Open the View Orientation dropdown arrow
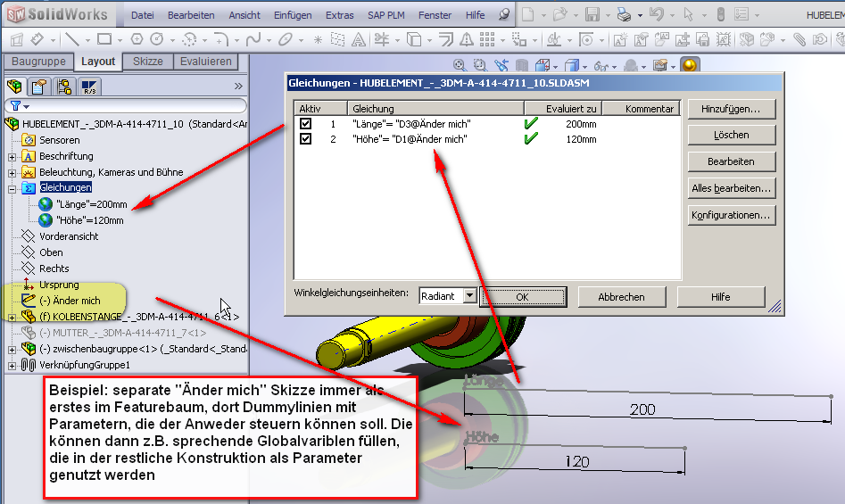The height and width of the screenshot is (504, 845). coord(554,67)
